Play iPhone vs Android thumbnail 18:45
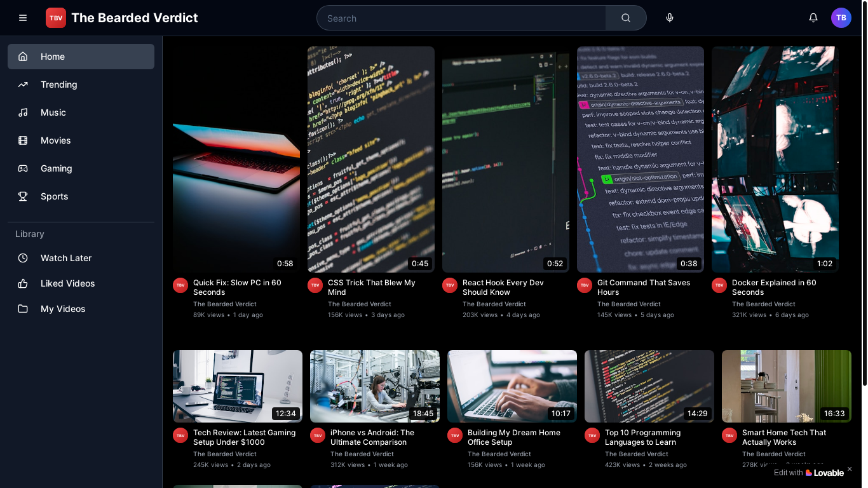The image size is (868, 488). tap(375, 386)
